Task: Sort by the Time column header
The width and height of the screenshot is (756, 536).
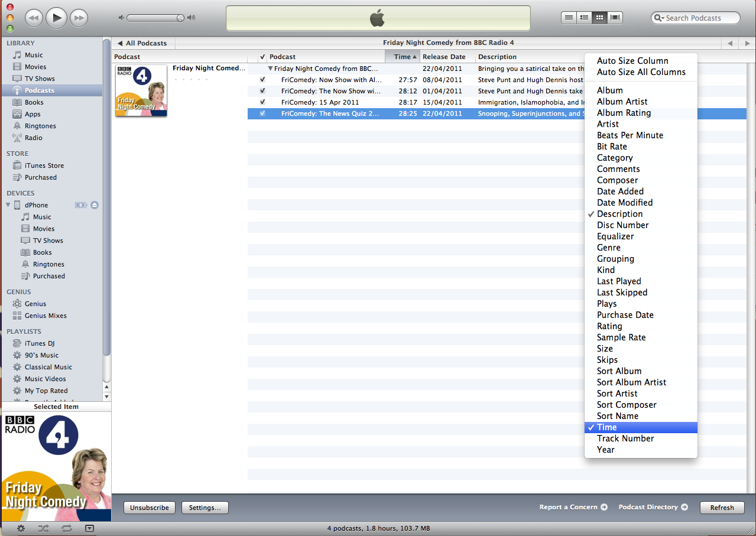Action: coord(402,57)
